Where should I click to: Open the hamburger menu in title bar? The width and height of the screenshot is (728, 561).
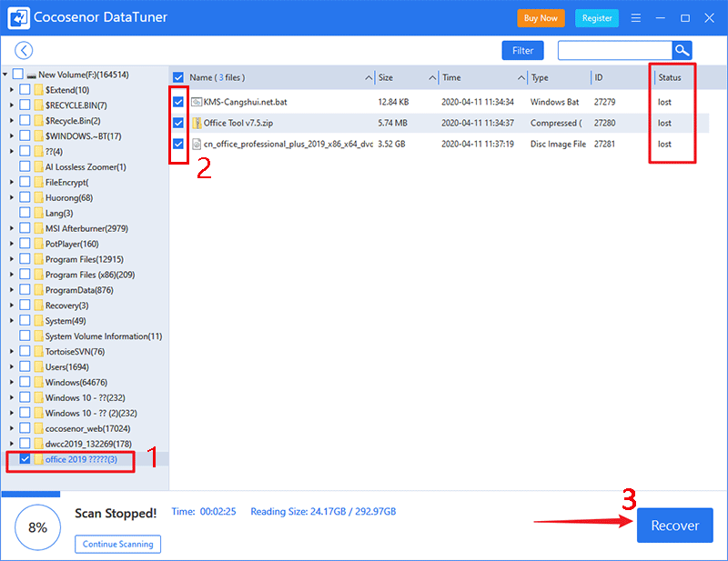pos(636,17)
